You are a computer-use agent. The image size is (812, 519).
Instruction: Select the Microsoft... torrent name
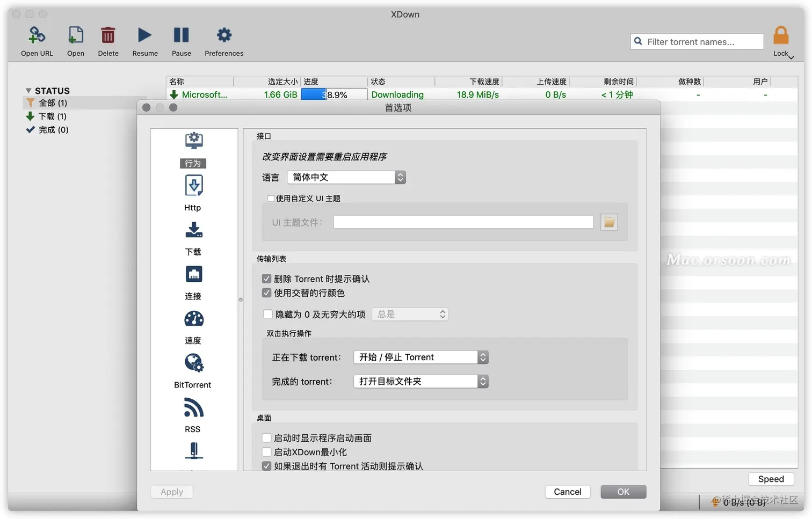(205, 94)
